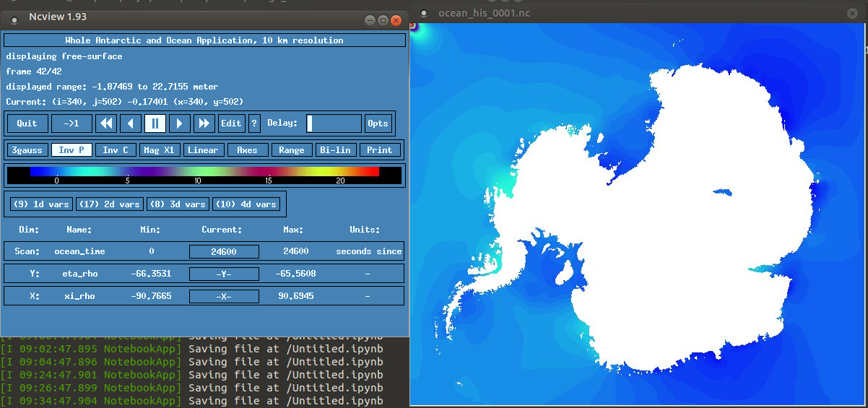Click the fast forward playback button
Screen dimensions: 868x408
pyautogui.click(x=204, y=123)
